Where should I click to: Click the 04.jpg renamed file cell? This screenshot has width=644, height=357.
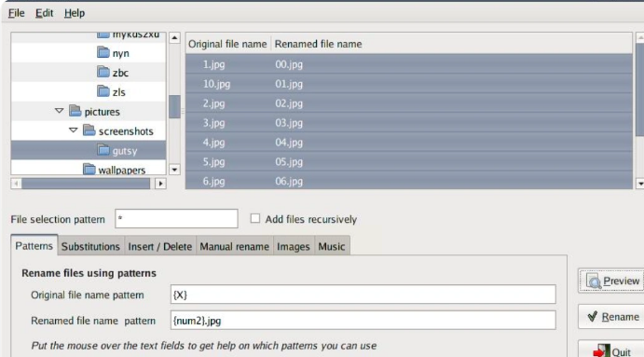tap(289, 142)
